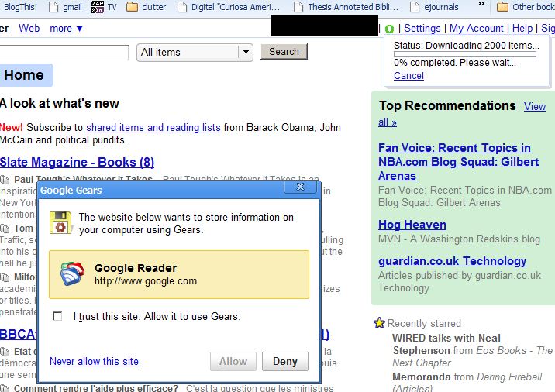Image resolution: width=555 pixels, height=392 pixels.
Task: Click the BlogThis! bookmarklet
Action: point(19,7)
